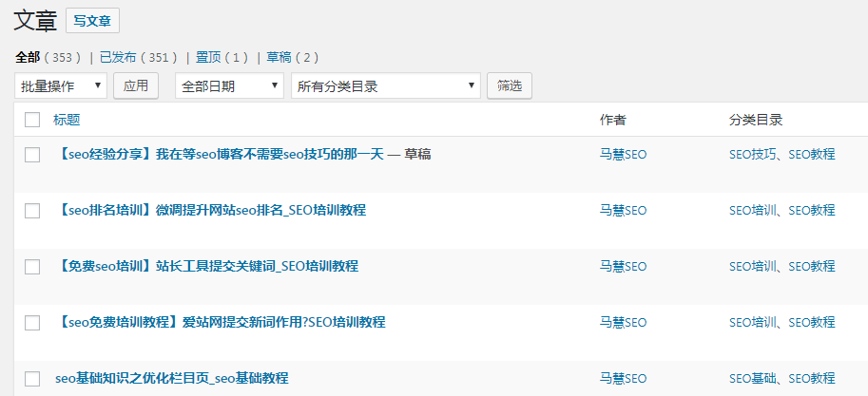Click the 筛选 button
Screen dimensions: 868x396
pos(510,85)
